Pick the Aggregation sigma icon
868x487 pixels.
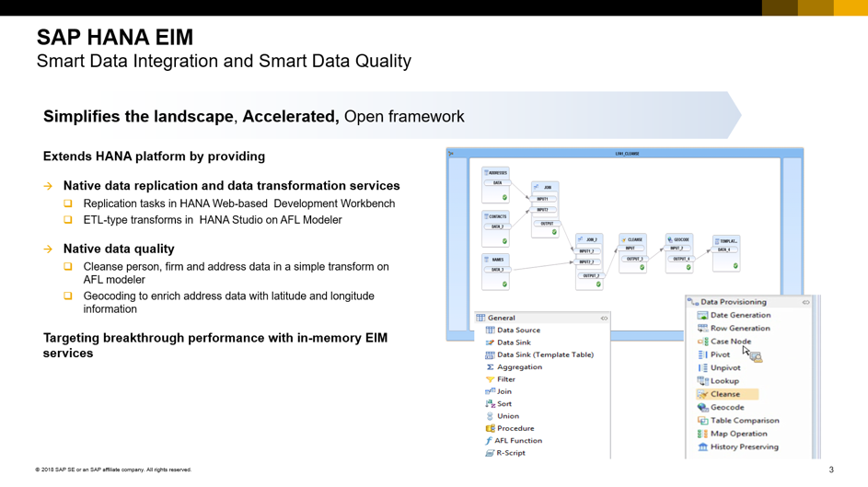coord(490,367)
